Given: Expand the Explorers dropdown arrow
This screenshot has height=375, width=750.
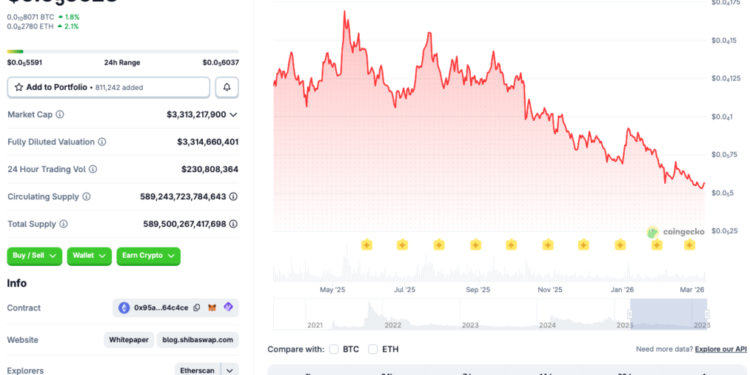Looking at the screenshot, I should coord(230,371).
